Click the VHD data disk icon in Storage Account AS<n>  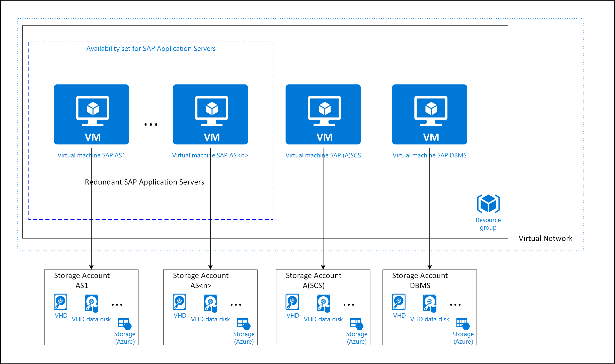210,303
